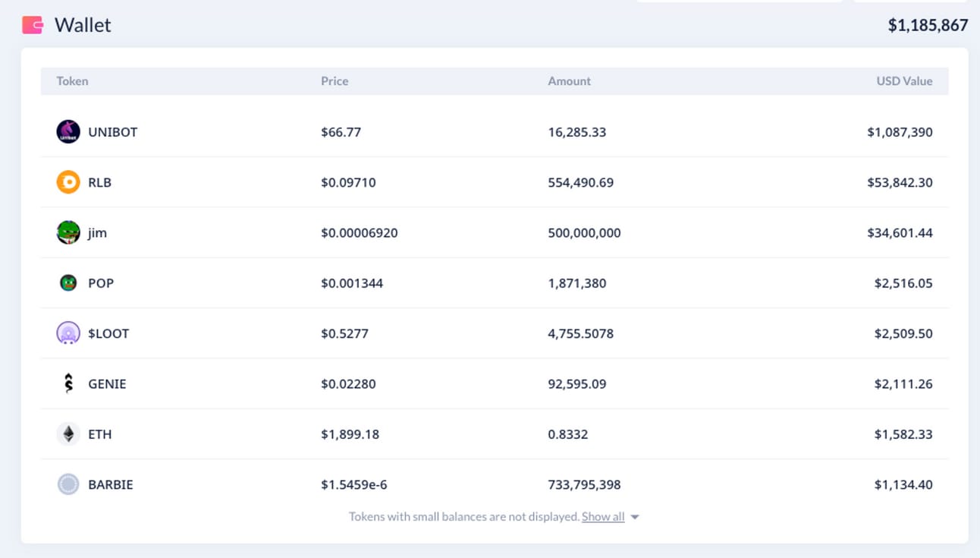
Task: Open the UNIBOT token name
Action: tap(113, 132)
